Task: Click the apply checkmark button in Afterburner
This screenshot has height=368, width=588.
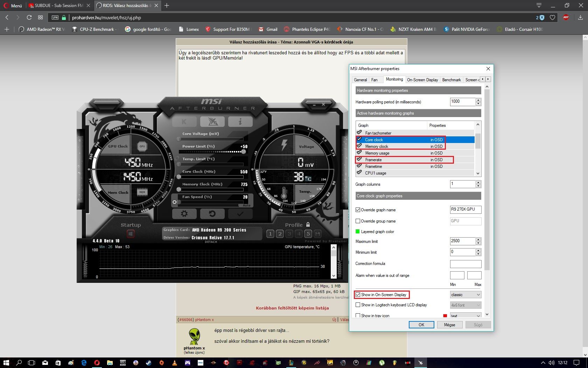Action: pyautogui.click(x=240, y=213)
